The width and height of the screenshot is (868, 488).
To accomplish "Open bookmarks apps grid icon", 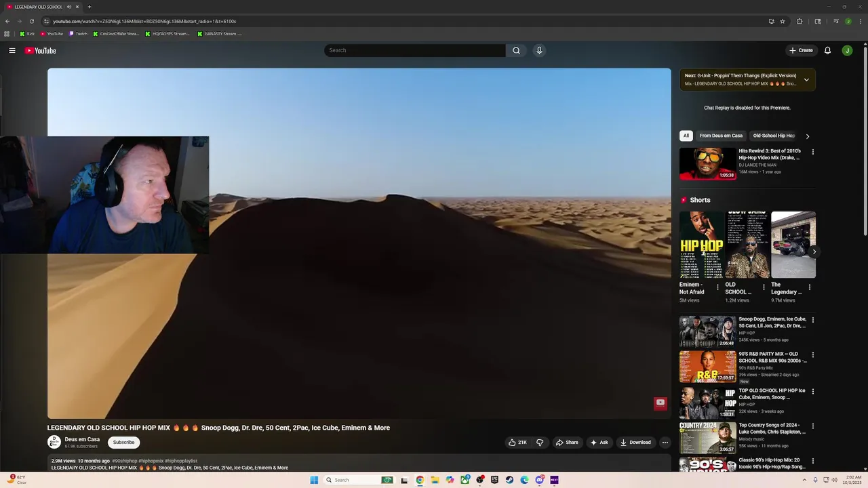I will tap(7, 34).
